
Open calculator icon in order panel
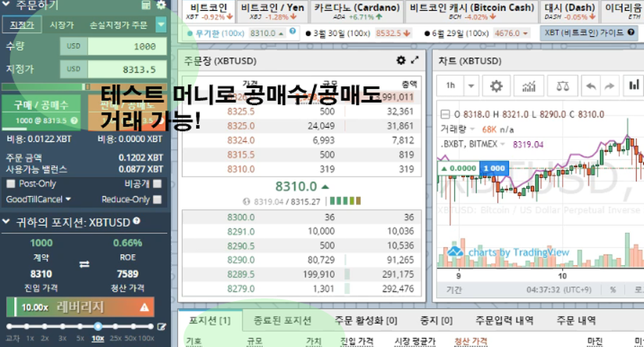click(147, 5)
